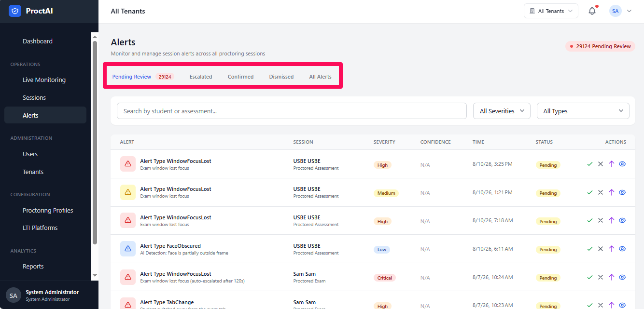Screen dimensions: 644x309
Task: Click the Low severity badge
Action: [382, 249]
